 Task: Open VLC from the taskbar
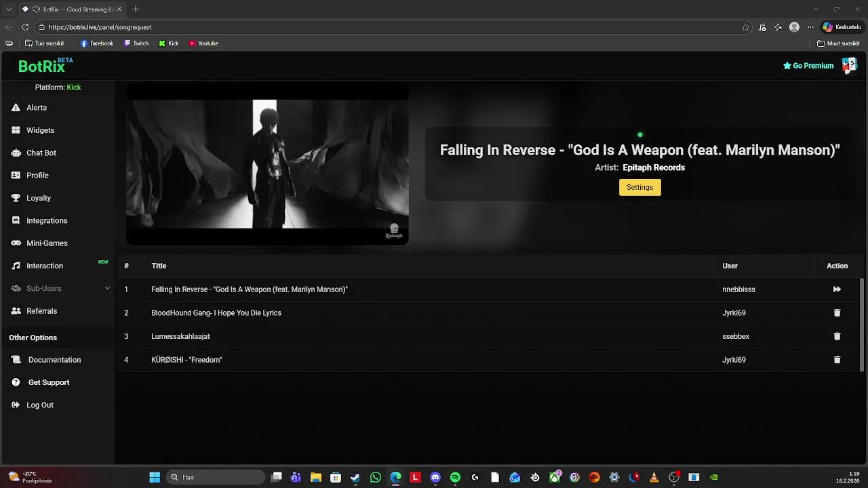pyautogui.click(x=654, y=477)
